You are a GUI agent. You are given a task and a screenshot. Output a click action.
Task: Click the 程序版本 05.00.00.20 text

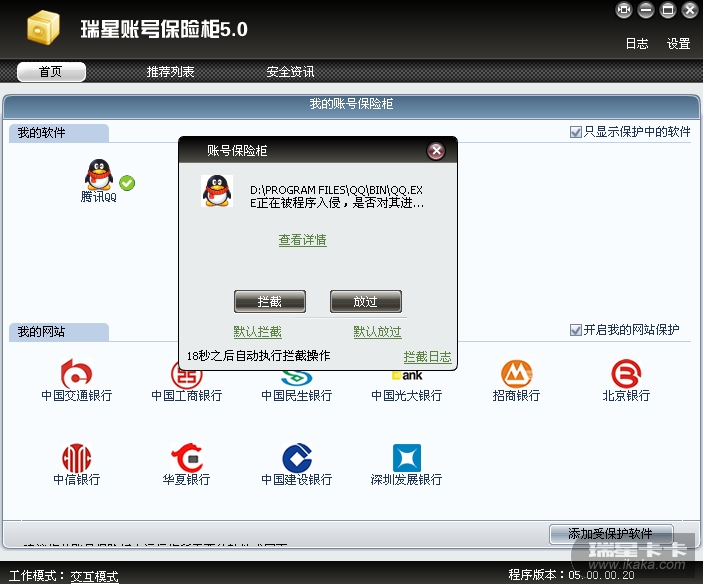tap(572, 575)
